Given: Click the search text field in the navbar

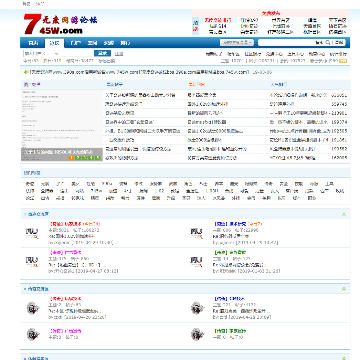Looking at the screenshot, I should click(x=291, y=43).
